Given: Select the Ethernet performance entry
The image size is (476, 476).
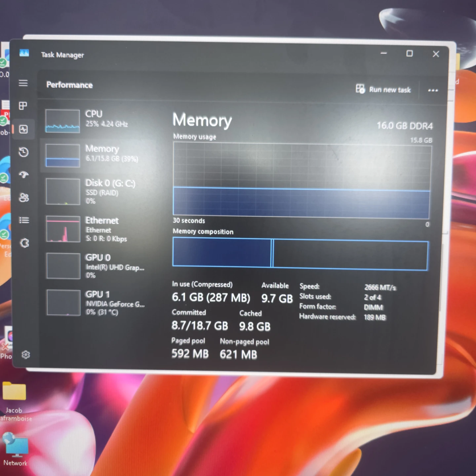Looking at the screenshot, I should 99,229.
